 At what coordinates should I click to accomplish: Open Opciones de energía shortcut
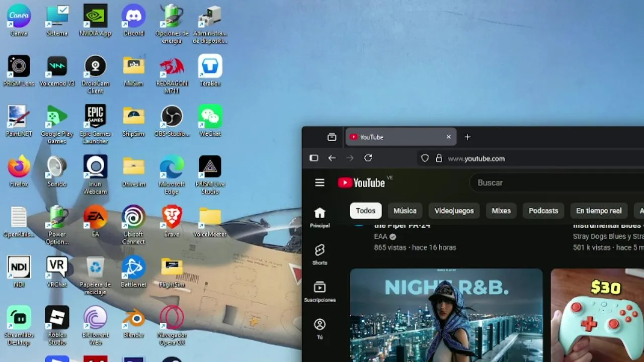tap(172, 24)
